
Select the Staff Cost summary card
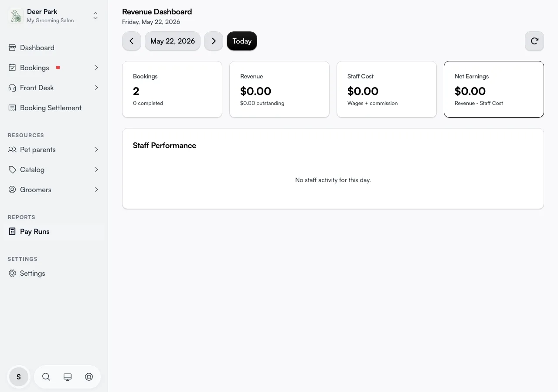pos(387,89)
